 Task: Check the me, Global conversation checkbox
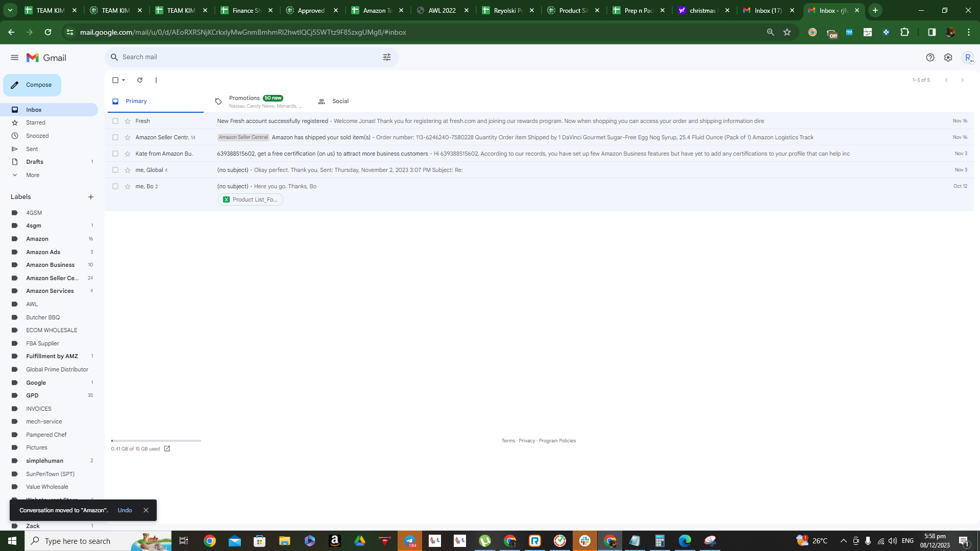115,170
